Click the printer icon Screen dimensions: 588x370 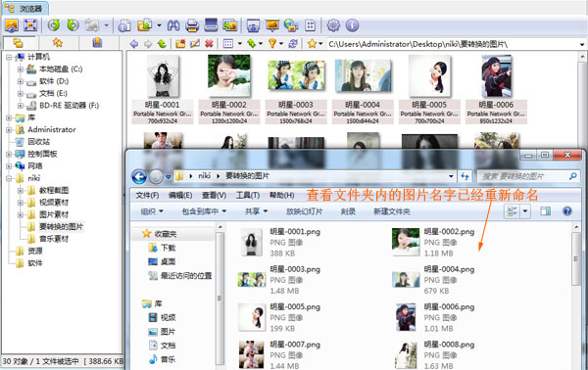pyautogui.click(x=192, y=25)
